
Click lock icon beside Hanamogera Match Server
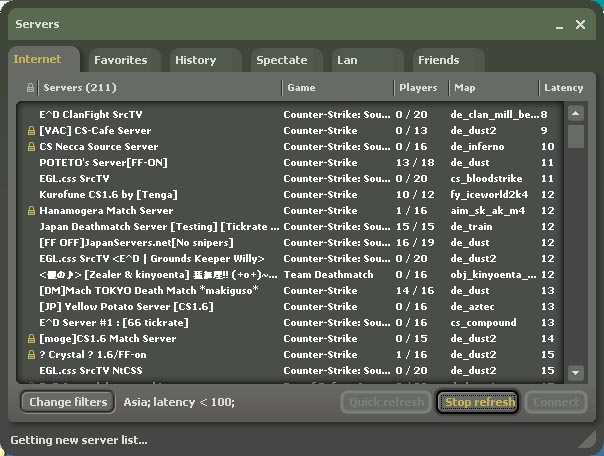click(x=31, y=211)
